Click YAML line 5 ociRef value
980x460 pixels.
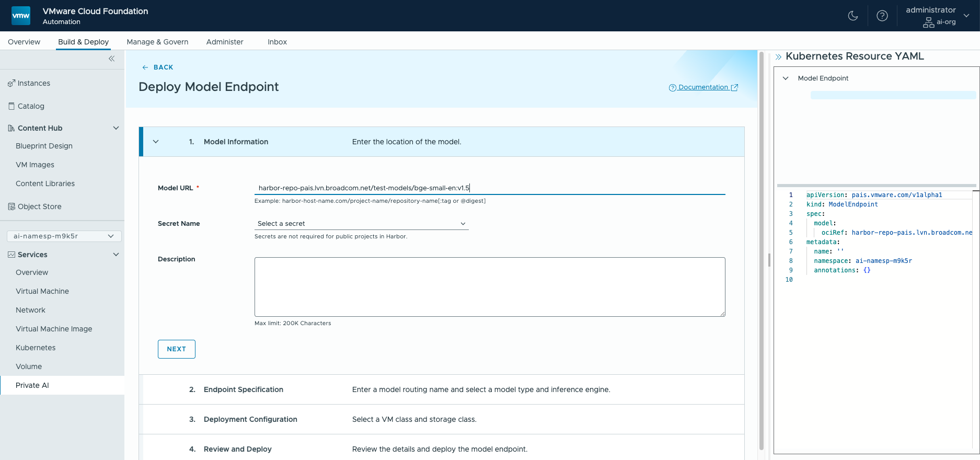click(912, 233)
